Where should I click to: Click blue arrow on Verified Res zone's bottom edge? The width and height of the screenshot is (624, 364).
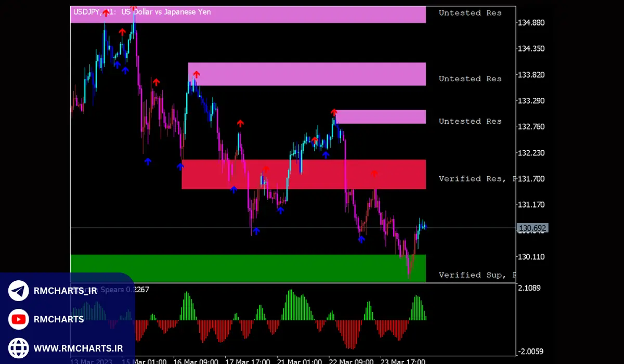coord(233,189)
